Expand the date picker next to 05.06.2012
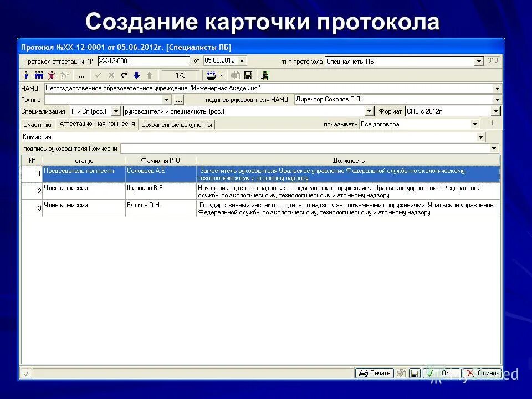This screenshot has width=532, height=399. [x=243, y=61]
